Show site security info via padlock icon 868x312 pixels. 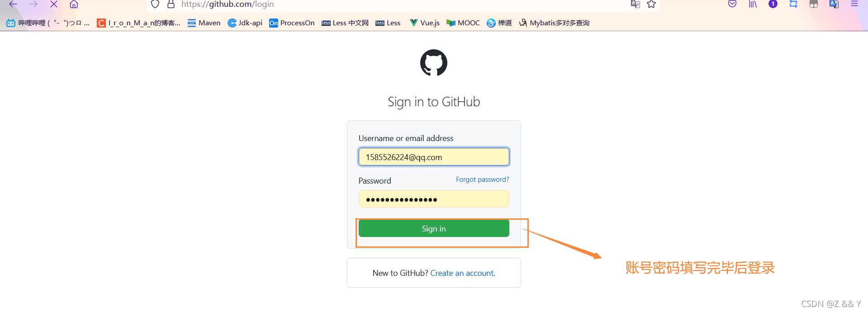pos(171,4)
